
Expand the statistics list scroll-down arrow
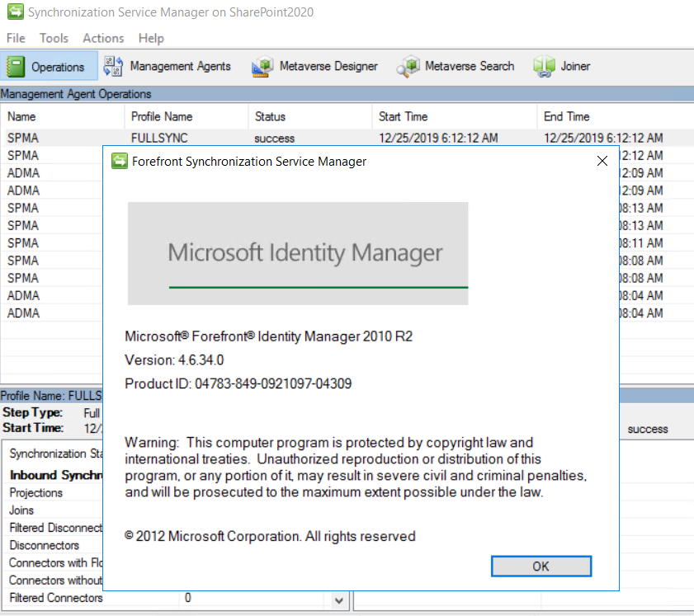point(339,600)
